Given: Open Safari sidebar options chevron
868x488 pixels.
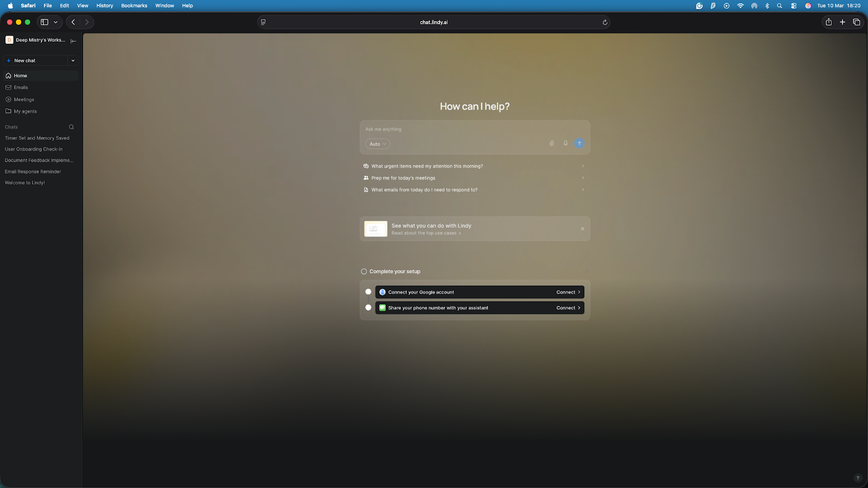Looking at the screenshot, I should click(55, 22).
